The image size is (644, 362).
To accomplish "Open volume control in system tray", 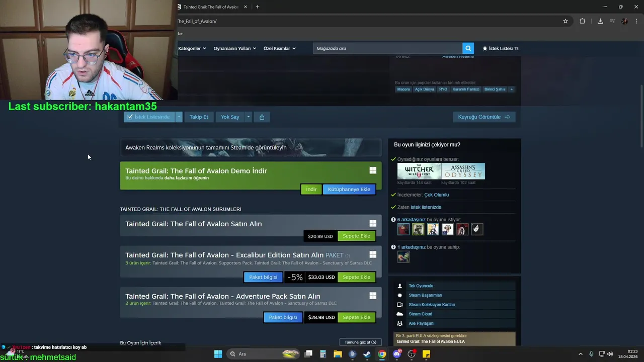I will click(x=610, y=354).
